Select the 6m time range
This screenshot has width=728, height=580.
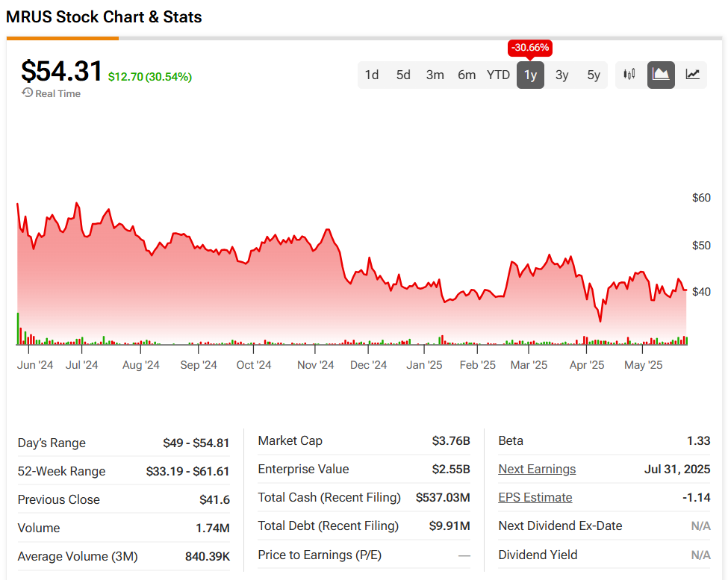pyautogui.click(x=467, y=75)
